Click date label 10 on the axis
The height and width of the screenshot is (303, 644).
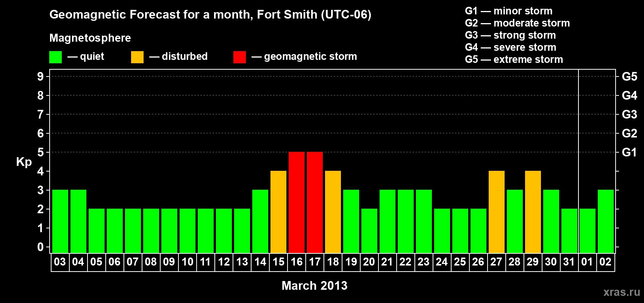[188, 262]
